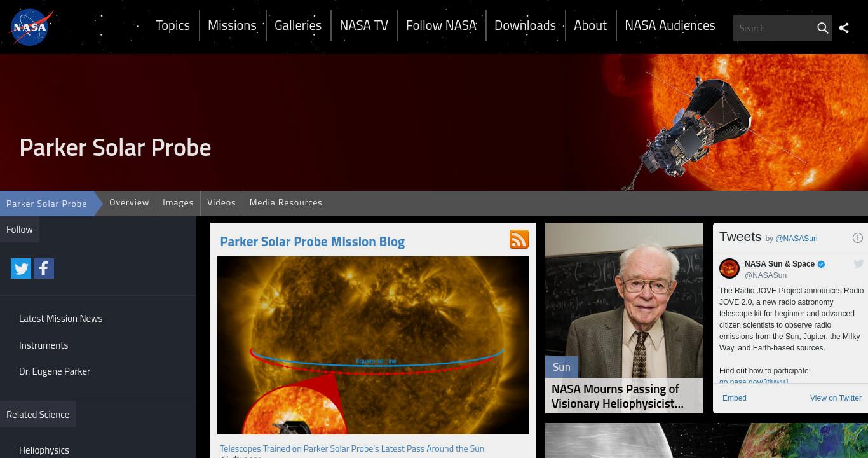868x458 pixels.
Task: Open the @NASASun Tweets header link
Action: tap(796, 239)
